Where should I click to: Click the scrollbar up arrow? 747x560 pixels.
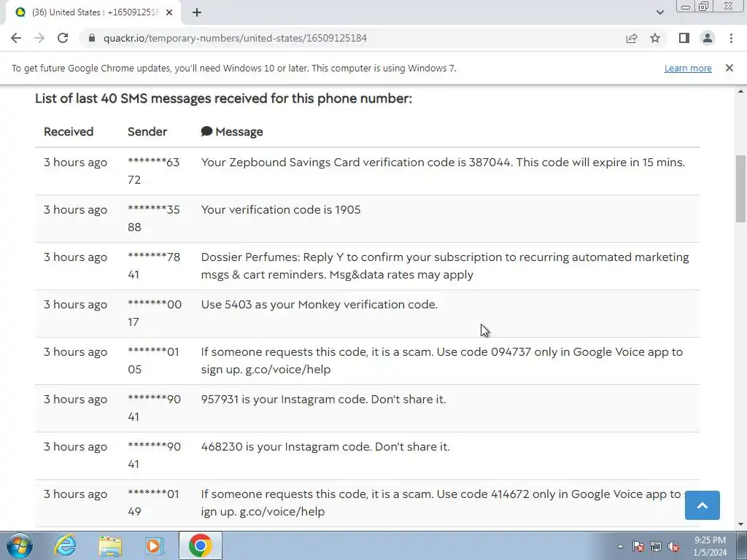(741, 91)
